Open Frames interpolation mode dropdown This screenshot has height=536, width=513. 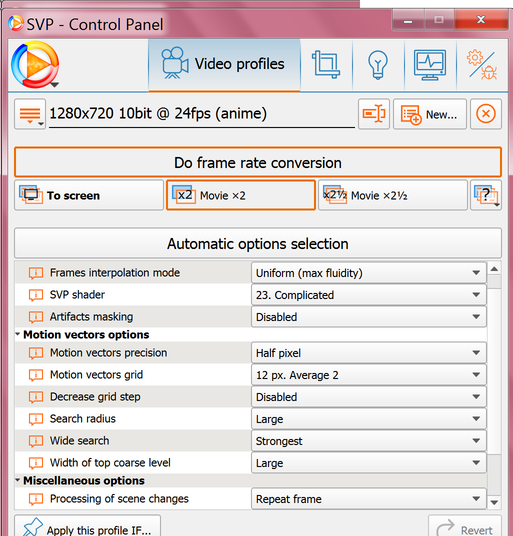click(369, 273)
